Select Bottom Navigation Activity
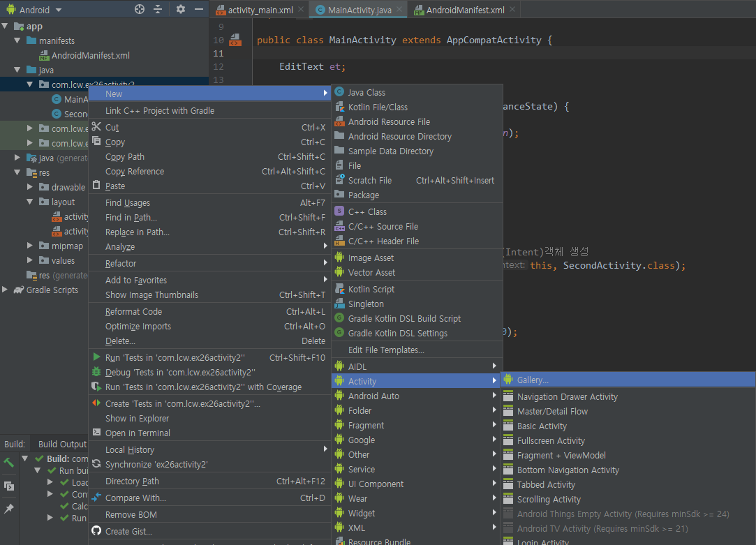The image size is (756, 545). (x=628, y=470)
